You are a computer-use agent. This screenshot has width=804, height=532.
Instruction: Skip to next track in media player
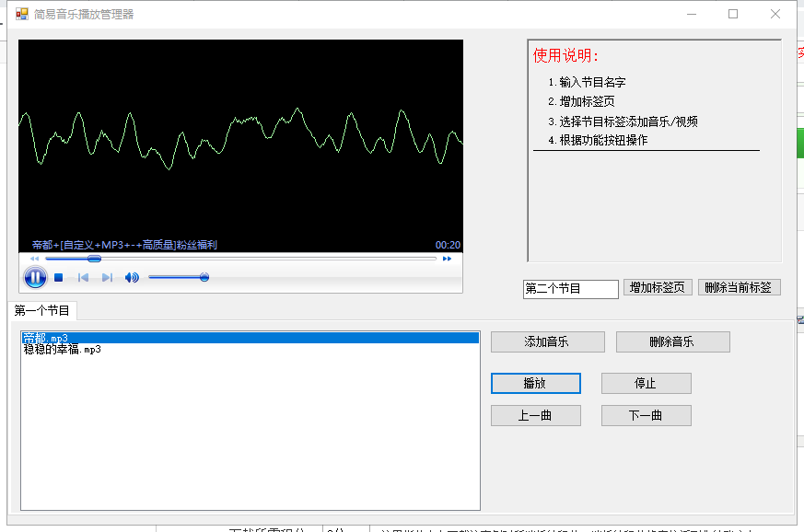[x=107, y=277]
